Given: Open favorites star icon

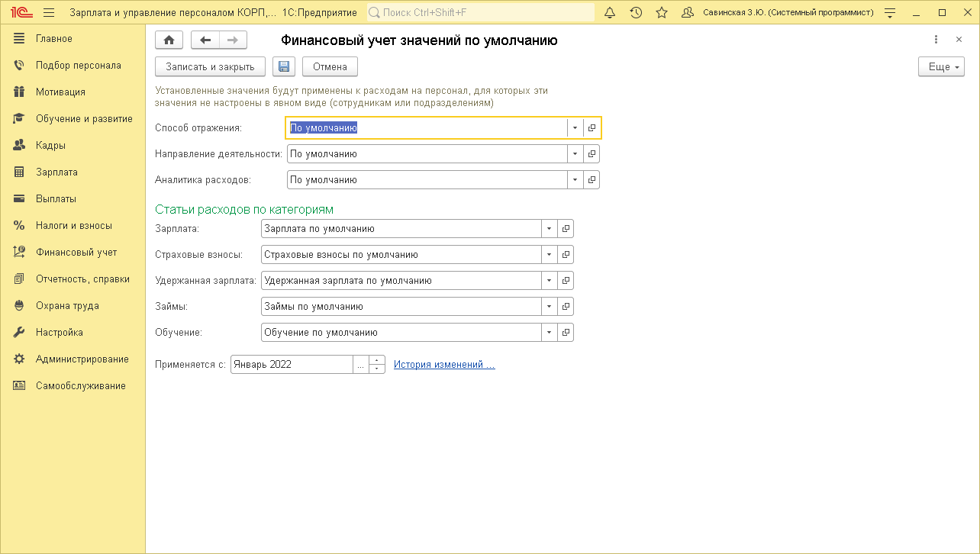Looking at the screenshot, I should [662, 13].
